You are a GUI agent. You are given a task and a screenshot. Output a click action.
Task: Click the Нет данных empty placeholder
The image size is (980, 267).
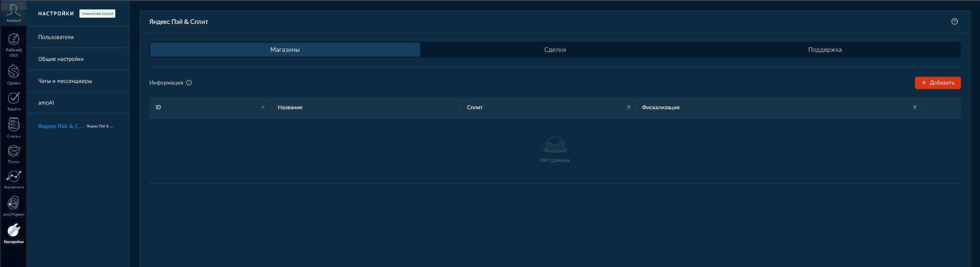[x=555, y=151]
